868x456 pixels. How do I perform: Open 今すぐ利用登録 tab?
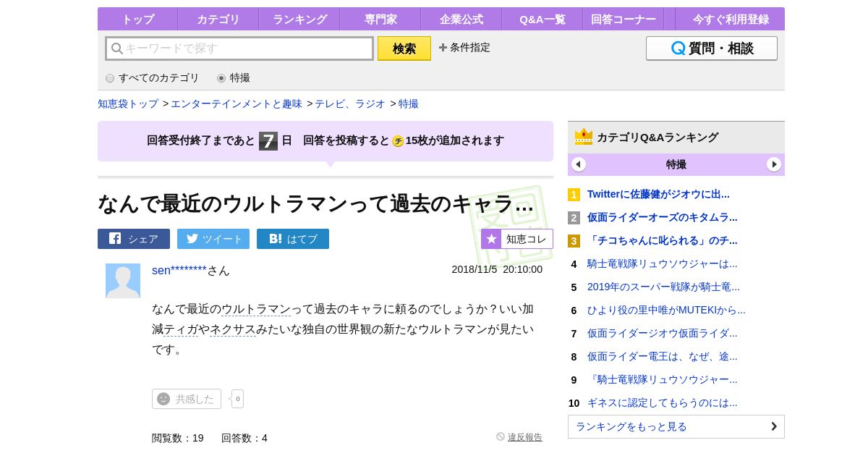pyautogui.click(x=731, y=19)
